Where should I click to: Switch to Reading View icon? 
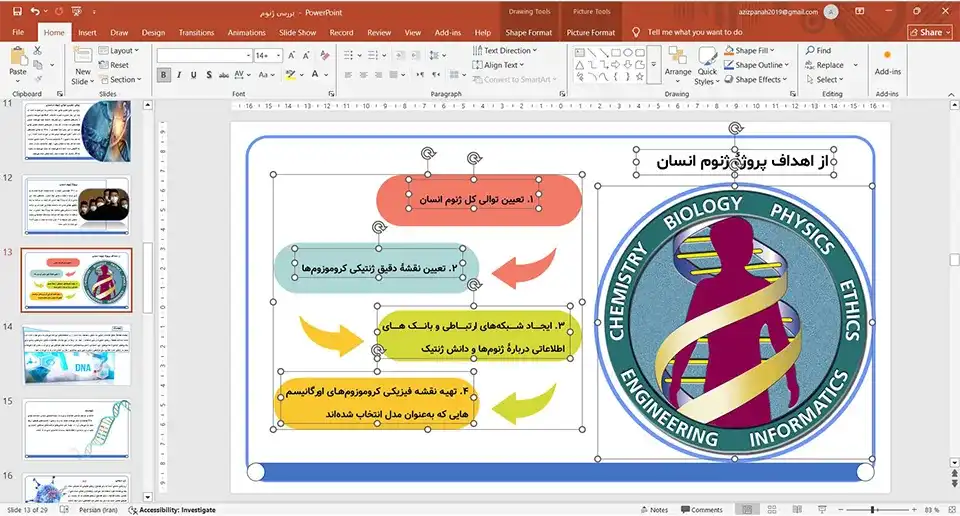tap(797, 509)
